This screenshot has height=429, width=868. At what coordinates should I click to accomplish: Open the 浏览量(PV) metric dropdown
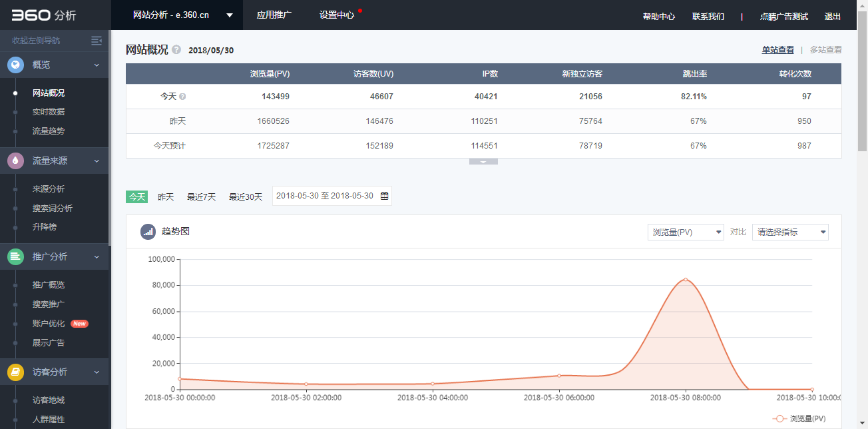685,232
